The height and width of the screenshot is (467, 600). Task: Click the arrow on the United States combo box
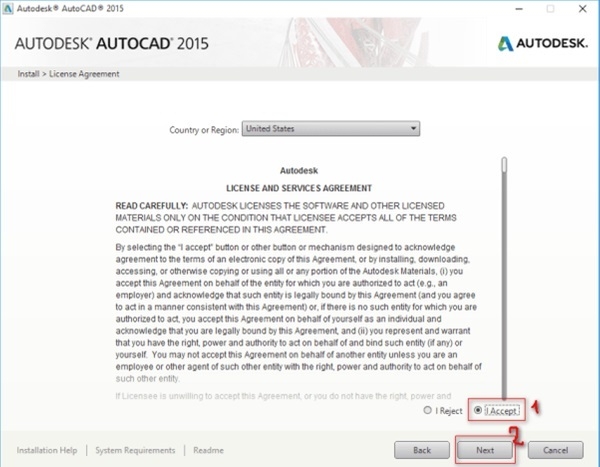pos(413,128)
